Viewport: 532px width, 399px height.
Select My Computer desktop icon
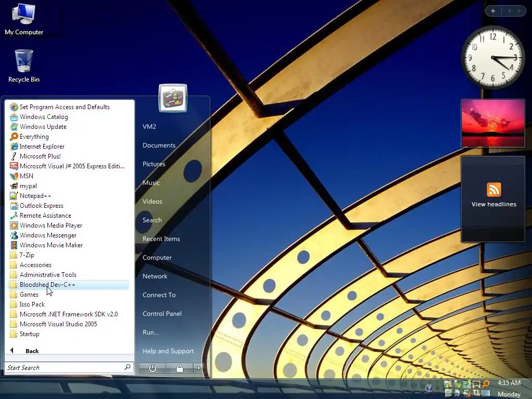click(24, 20)
